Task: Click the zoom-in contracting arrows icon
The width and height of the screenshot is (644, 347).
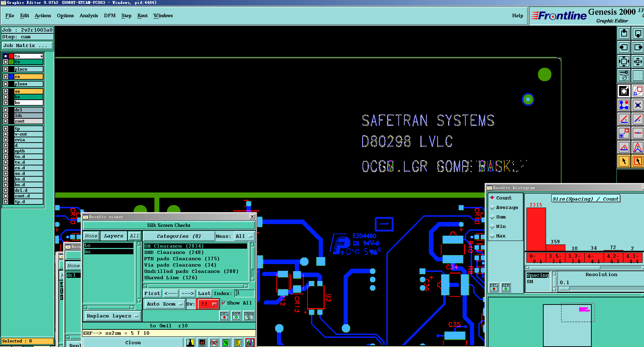Action: tap(638, 61)
